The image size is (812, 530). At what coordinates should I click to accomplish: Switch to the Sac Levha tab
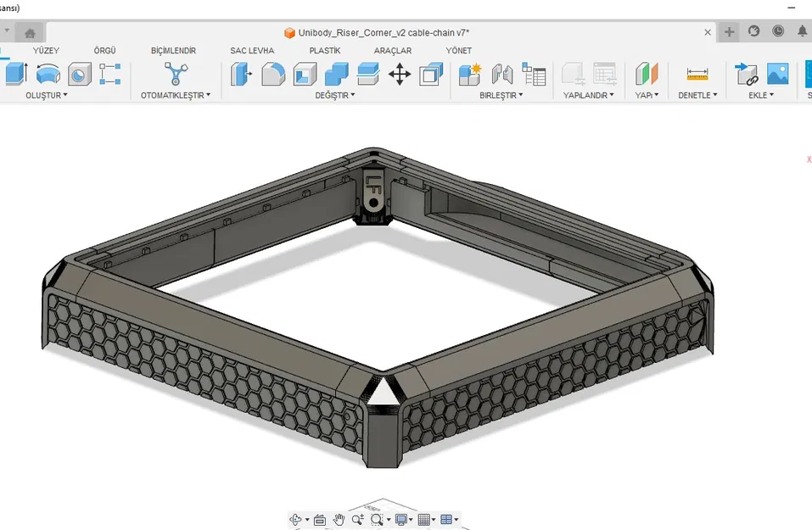coord(252,51)
